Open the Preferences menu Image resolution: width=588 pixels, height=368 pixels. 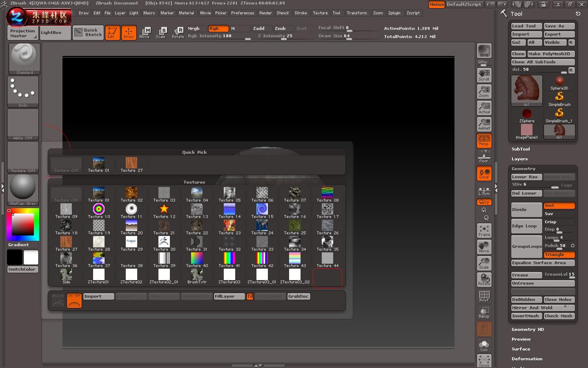pos(243,13)
